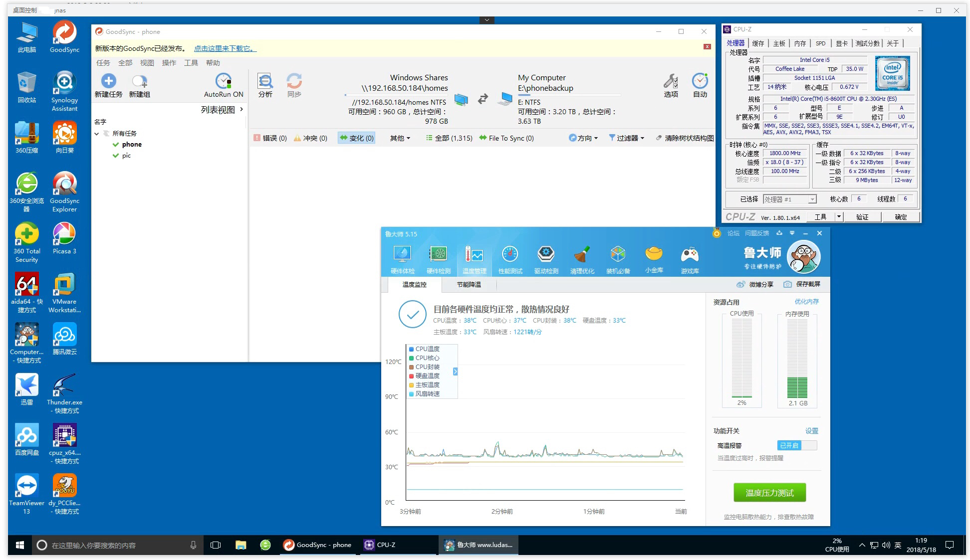Image resolution: width=970 pixels, height=560 pixels.
Task: Switch to the 缓存 tab in CPU-Z
Action: point(757,43)
